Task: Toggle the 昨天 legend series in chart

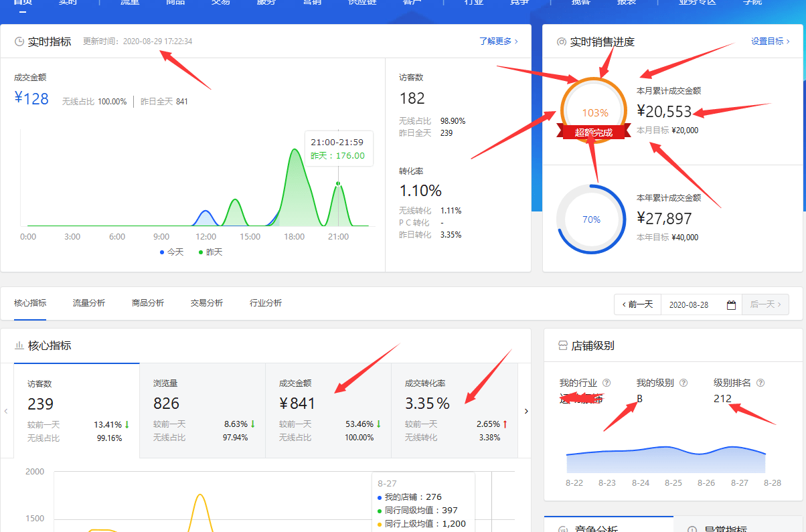Action: [x=210, y=252]
